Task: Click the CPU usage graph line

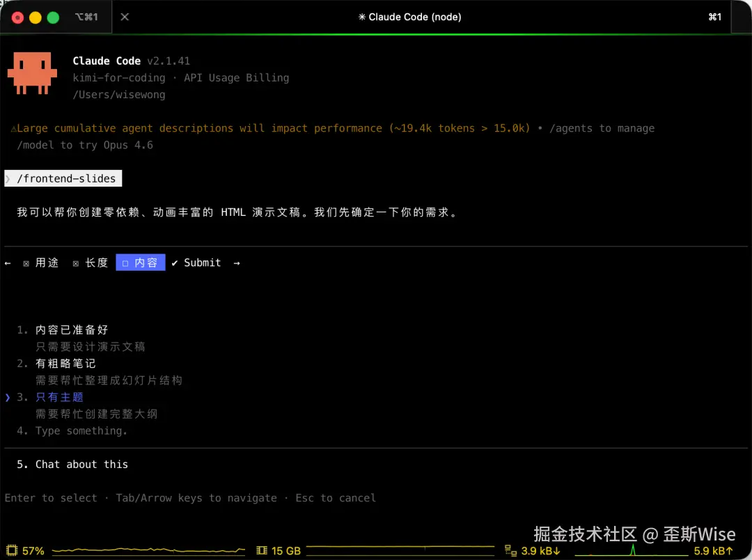Action: pyautogui.click(x=148, y=550)
